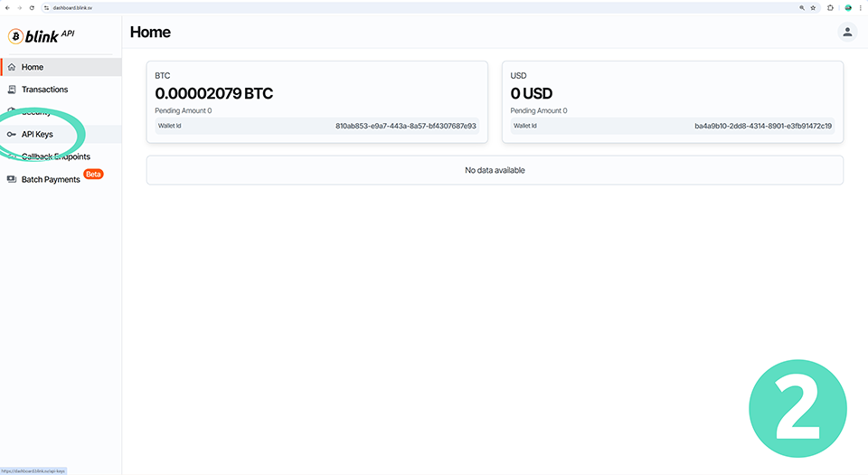The height and width of the screenshot is (475, 868).
Task: Go back using browser back arrow
Action: [x=6, y=7]
